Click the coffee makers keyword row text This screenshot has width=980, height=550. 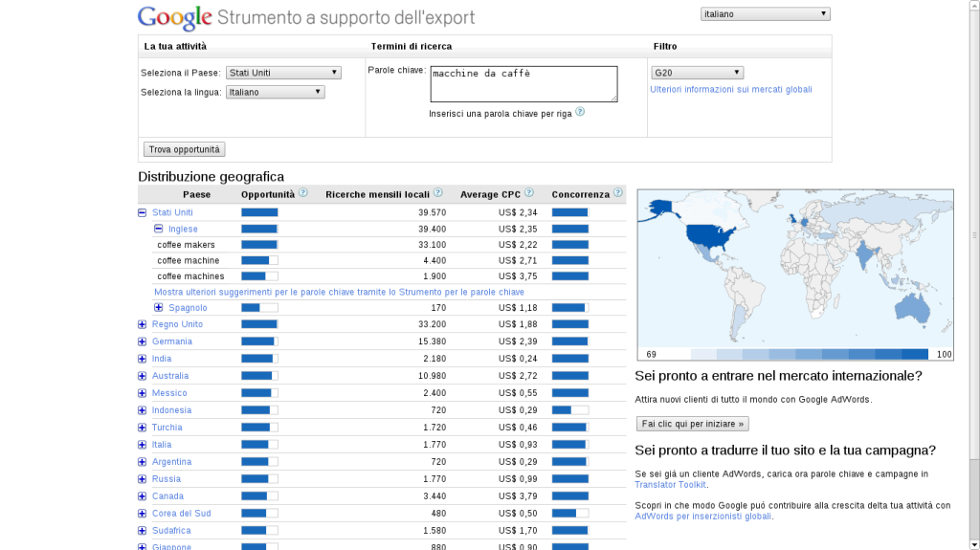(x=186, y=245)
